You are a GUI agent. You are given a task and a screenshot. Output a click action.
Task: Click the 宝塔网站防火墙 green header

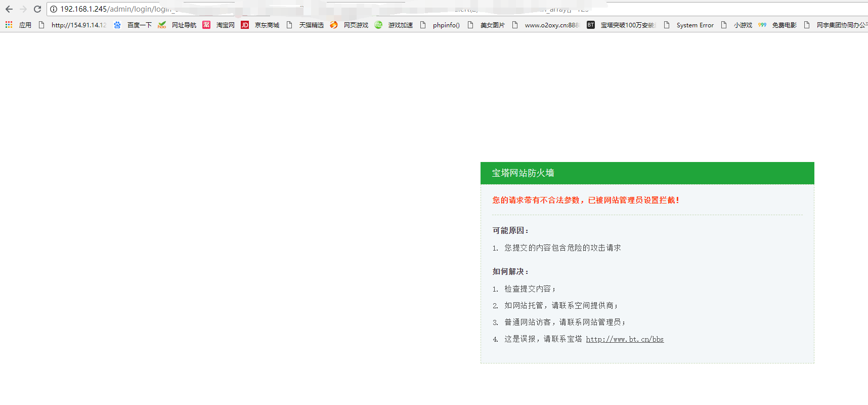tap(647, 173)
